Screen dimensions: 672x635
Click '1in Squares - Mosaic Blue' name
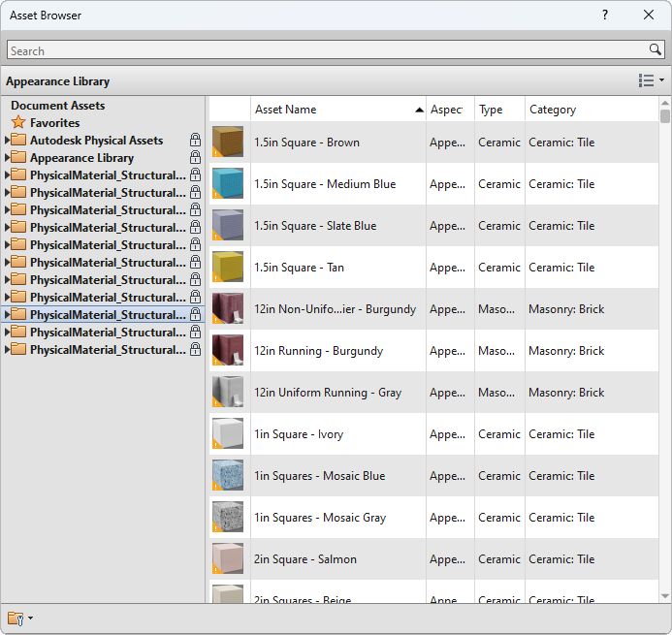(320, 476)
